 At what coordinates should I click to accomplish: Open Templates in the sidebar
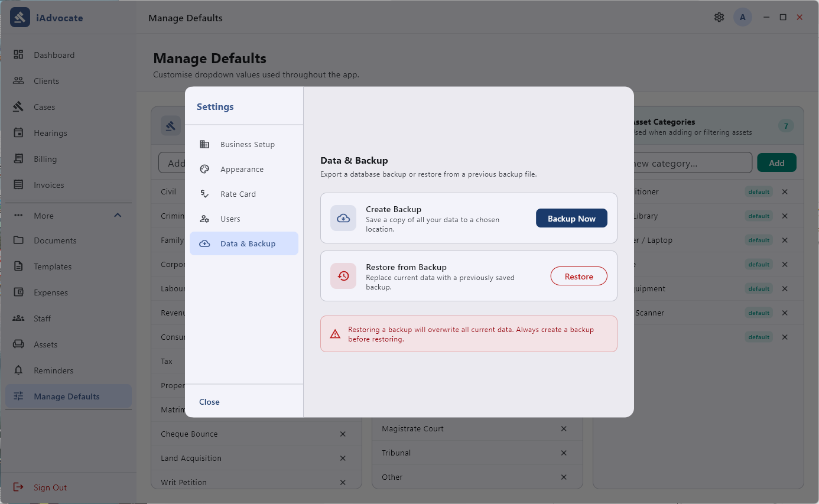coord(68,266)
